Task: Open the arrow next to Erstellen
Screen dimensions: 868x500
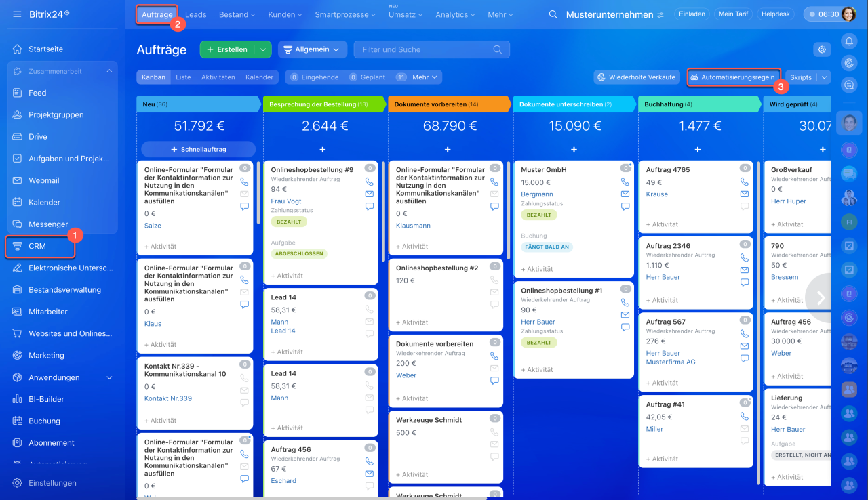Action: [x=262, y=49]
